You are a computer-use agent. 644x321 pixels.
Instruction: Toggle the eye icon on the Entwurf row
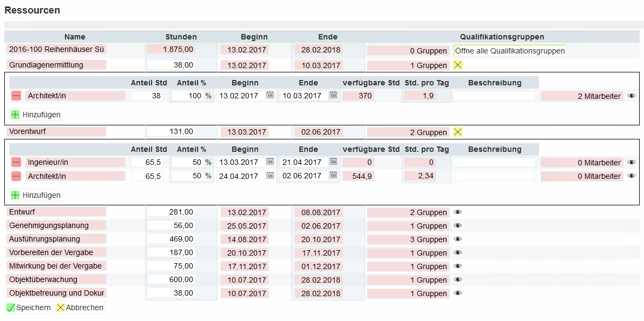pyautogui.click(x=457, y=212)
